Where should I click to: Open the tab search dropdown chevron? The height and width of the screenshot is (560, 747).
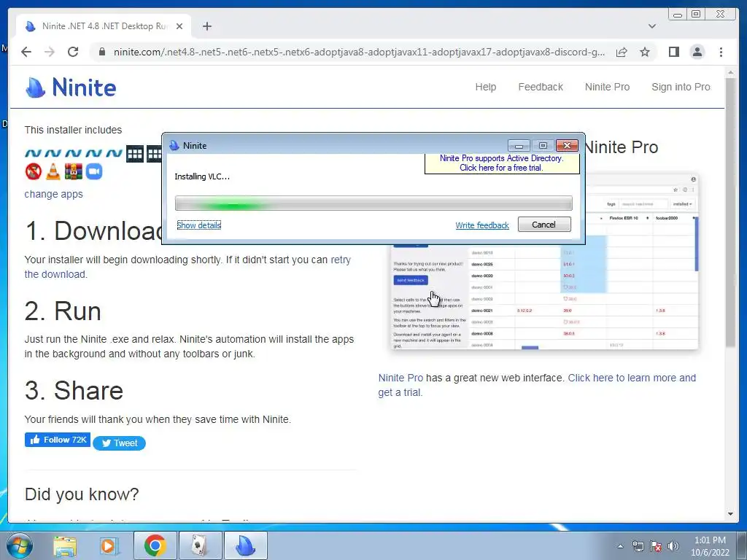652,26
